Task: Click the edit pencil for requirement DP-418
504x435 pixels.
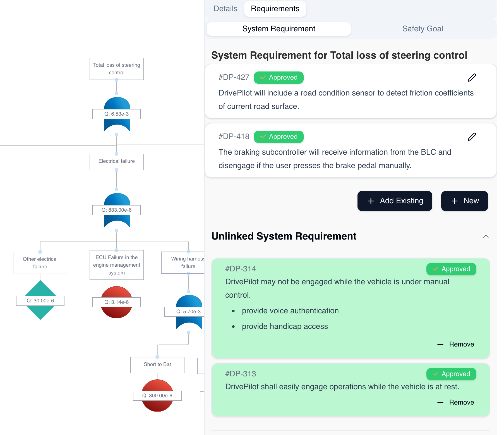Action: pos(472,137)
